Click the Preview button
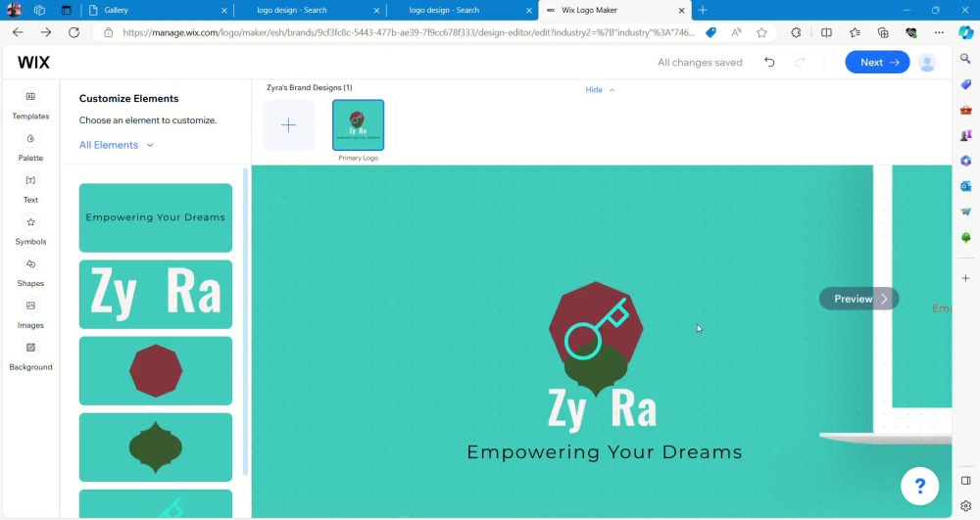Image resolution: width=980 pixels, height=520 pixels. [858, 299]
